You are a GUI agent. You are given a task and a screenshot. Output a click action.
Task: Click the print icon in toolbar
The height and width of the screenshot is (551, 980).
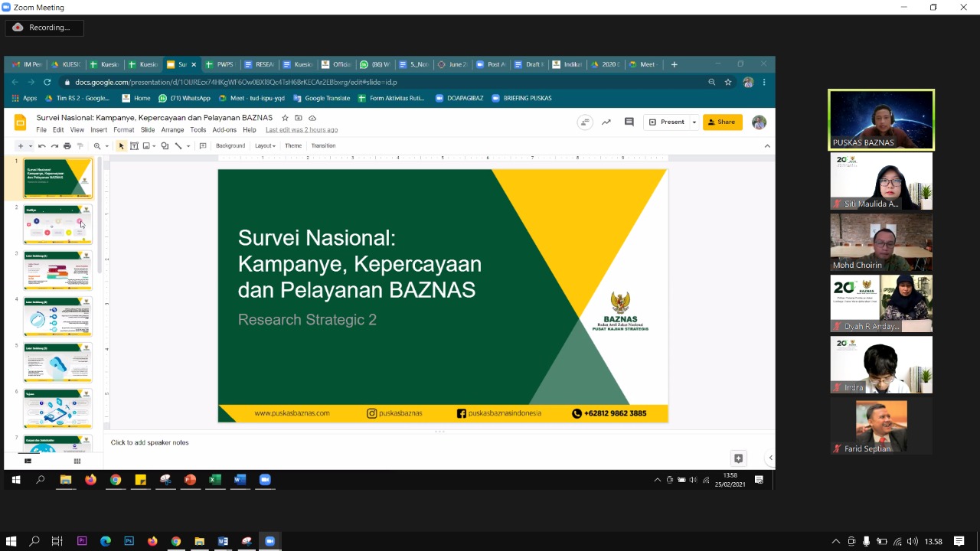tap(67, 146)
